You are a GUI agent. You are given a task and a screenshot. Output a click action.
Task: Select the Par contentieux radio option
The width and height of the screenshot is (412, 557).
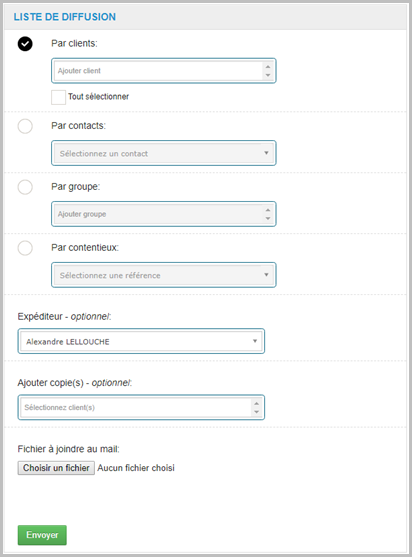pos(25,248)
